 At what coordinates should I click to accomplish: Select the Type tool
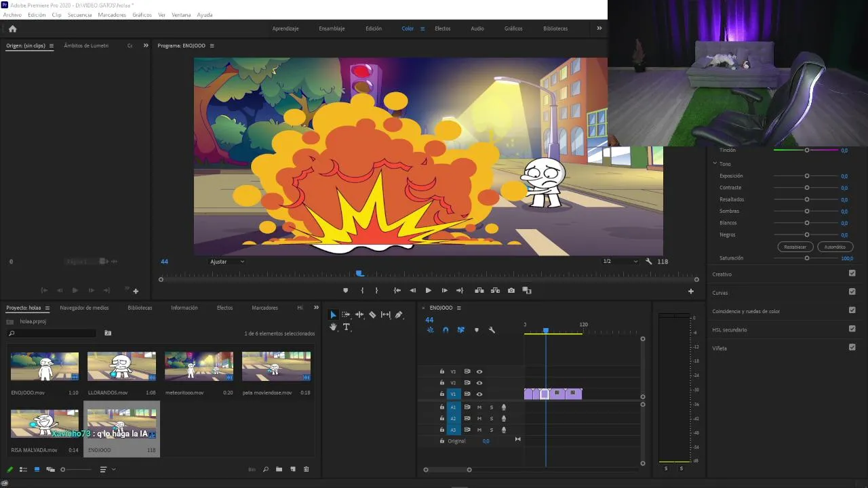(x=346, y=327)
